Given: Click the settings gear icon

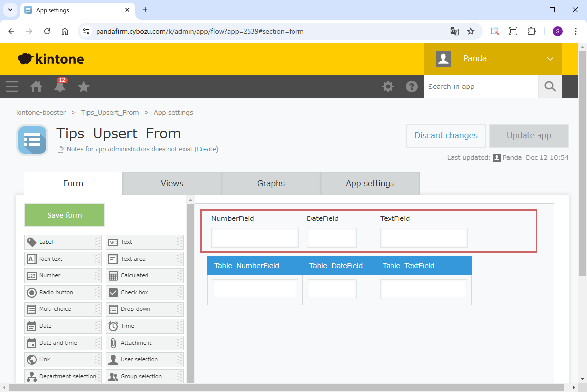Looking at the screenshot, I should (388, 87).
